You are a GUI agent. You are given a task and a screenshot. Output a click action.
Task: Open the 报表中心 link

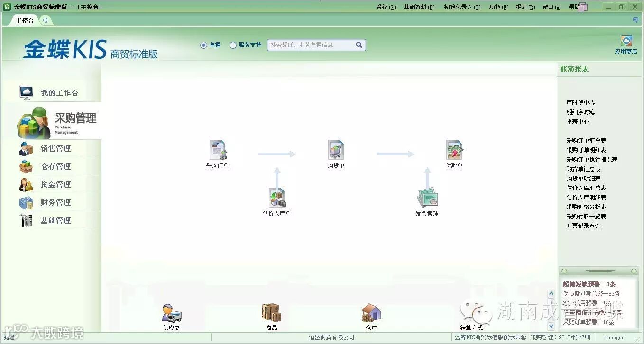pos(578,122)
